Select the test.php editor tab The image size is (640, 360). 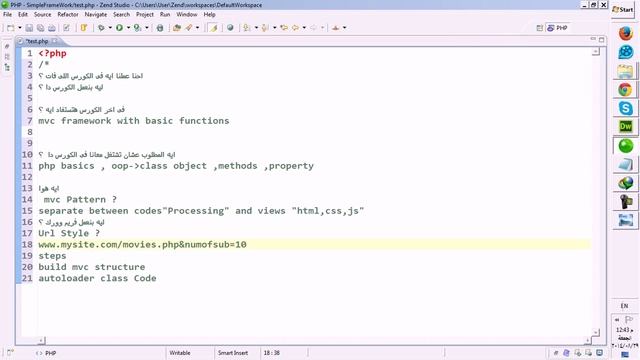(37, 41)
